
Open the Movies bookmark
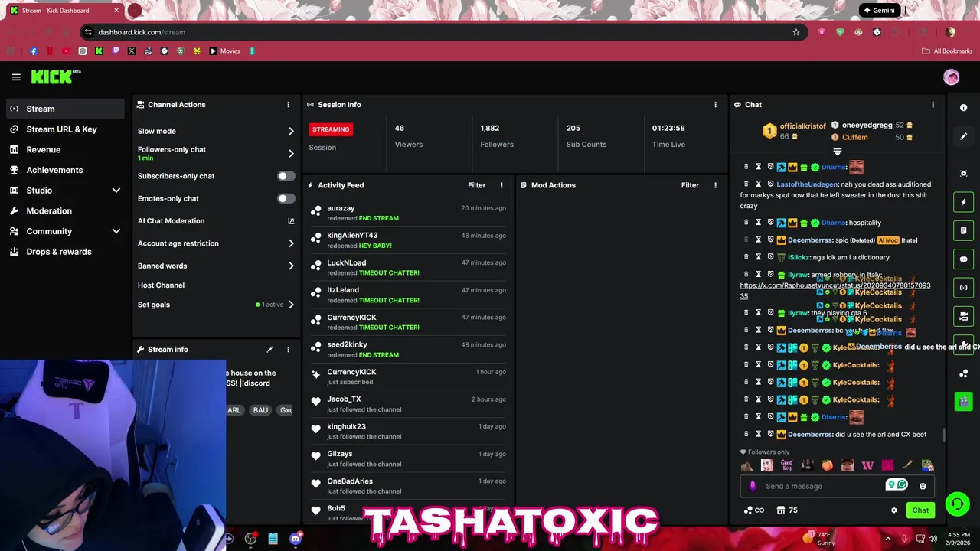(224, 51)
